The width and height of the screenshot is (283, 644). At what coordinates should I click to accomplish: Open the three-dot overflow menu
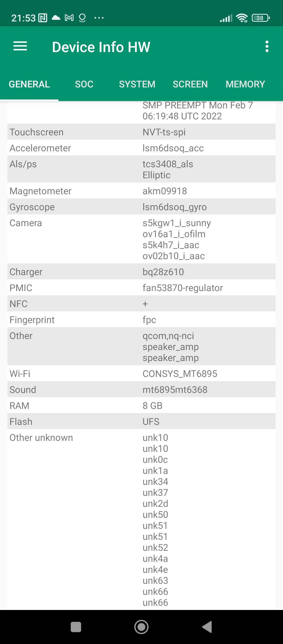point(267,46)
